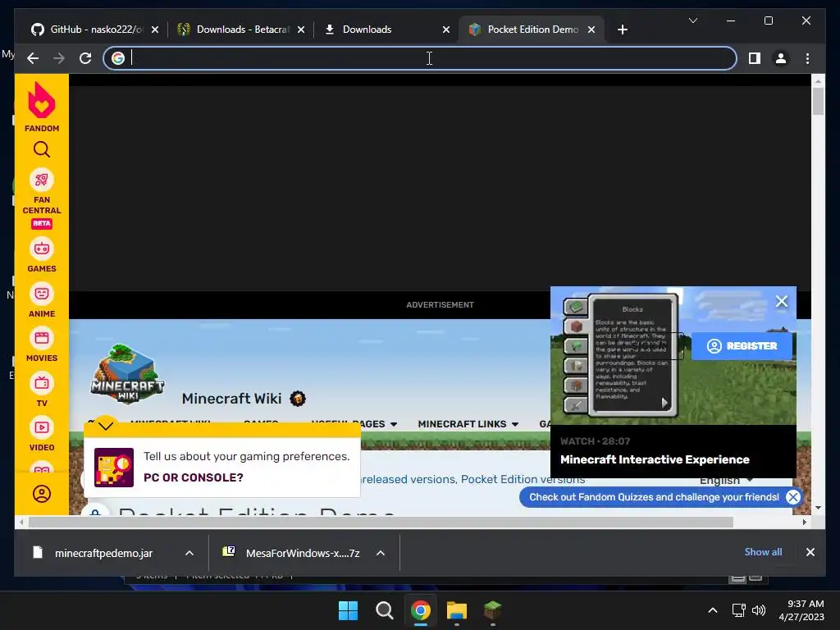Click PC OR CONSOLE? prompt
Screen dimensions: 840x630
click(x=194, y=477)
